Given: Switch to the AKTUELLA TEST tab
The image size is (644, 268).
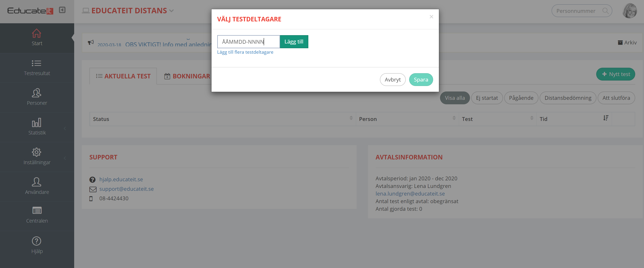Looking at the screenshot, I should 127,76.
